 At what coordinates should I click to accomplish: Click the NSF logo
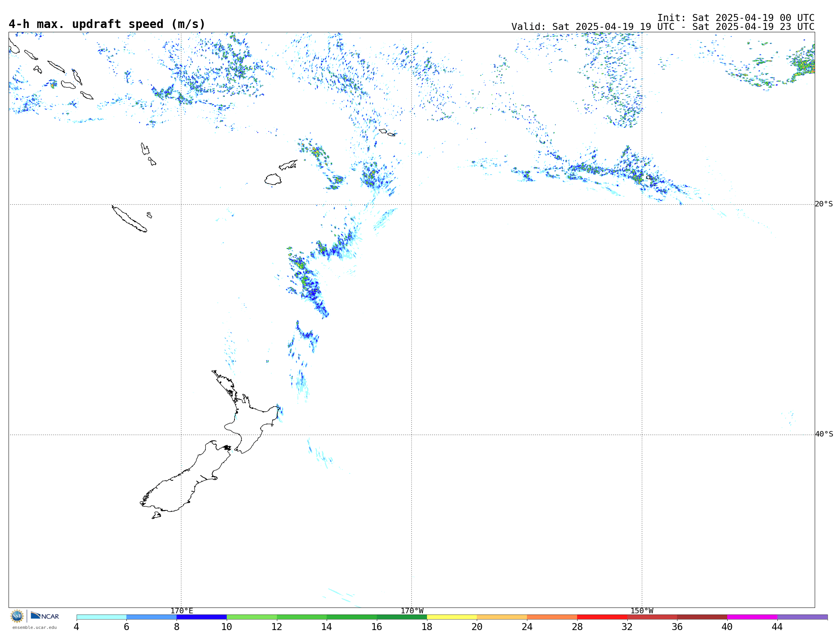[x=17, y=616]
